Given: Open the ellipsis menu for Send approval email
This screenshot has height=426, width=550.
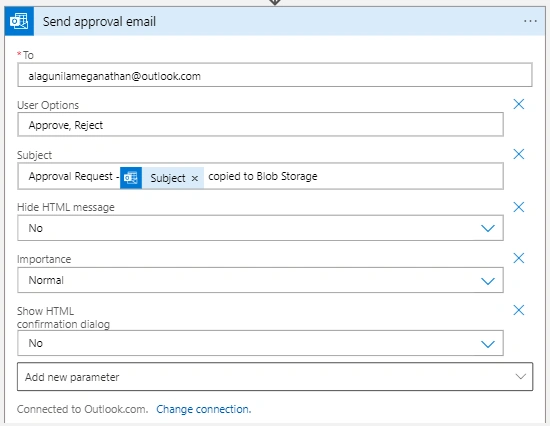Looking at the screenshot, I should pyautogui.click(x=530, y=21).
